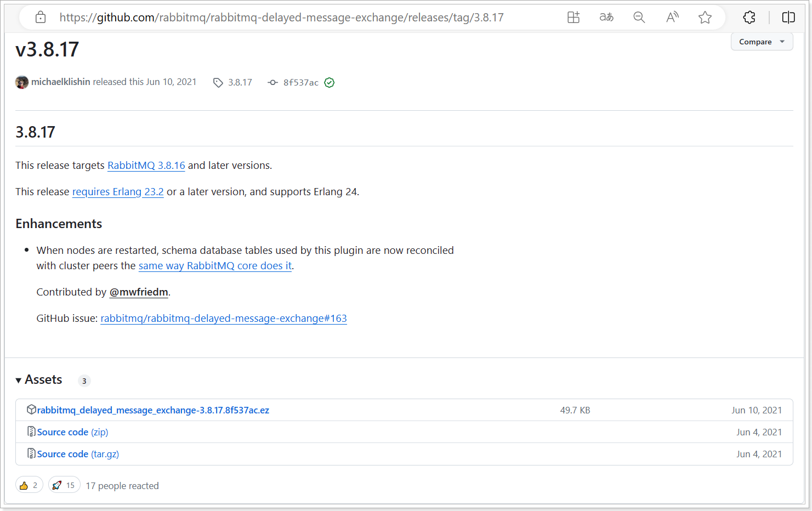812x511 pixels.
Task: Click the zip file icon for Source code (zip)
Action: (31, 431)
